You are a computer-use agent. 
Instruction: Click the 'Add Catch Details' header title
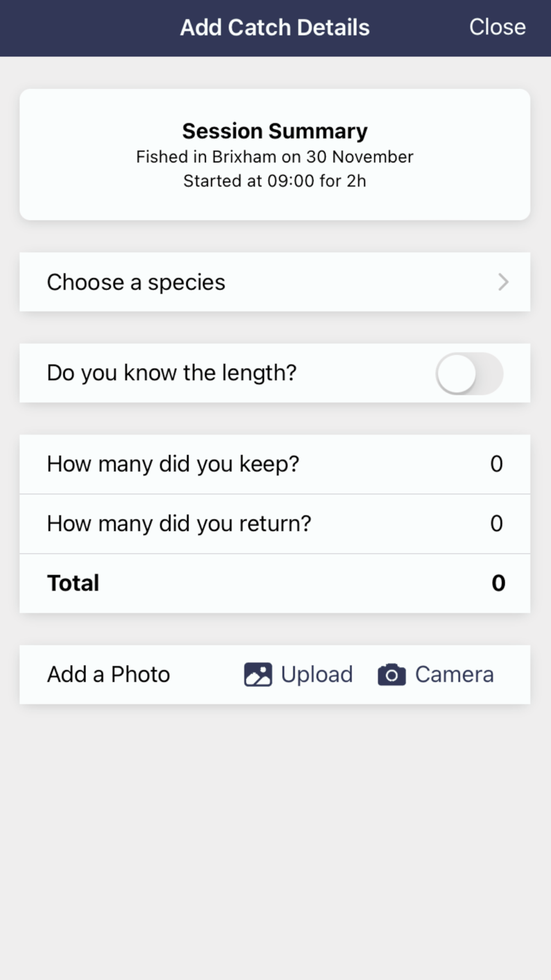pyautogui.click(x=275, y=28)
